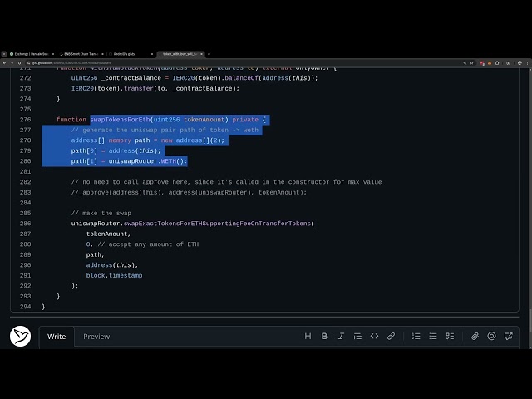Insert inline code with the <> icon
Screen dimensions: 532x399
tap(374, 336)
